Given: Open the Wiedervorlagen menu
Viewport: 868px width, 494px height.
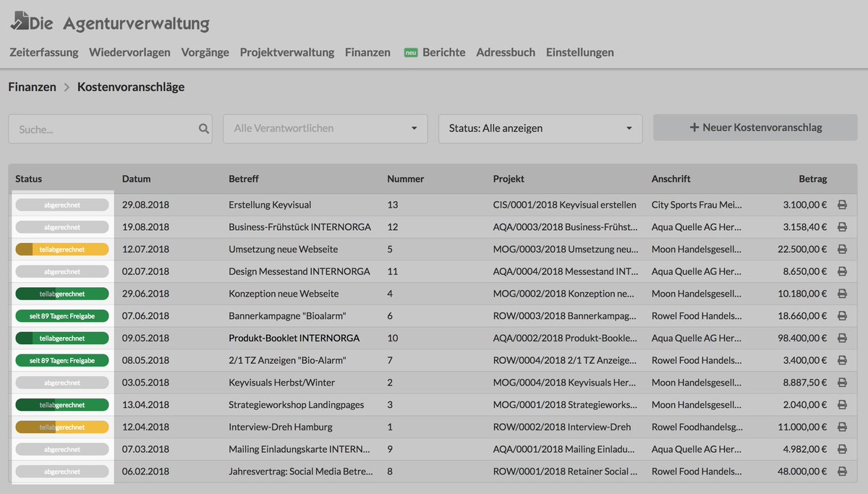Looking at the screenshot, I should coord(129,52).
